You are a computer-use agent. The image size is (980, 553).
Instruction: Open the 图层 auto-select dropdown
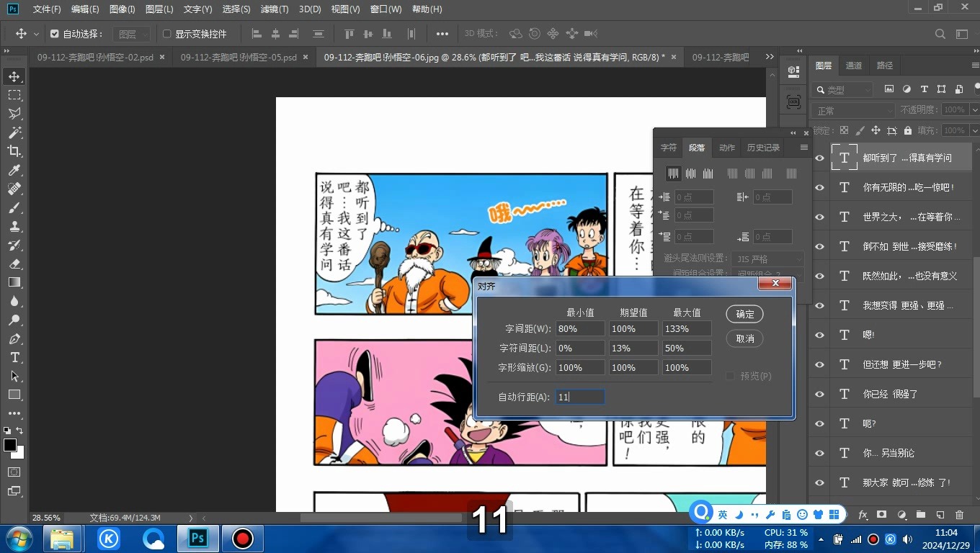pyautogui.click(x=132, y=34)
